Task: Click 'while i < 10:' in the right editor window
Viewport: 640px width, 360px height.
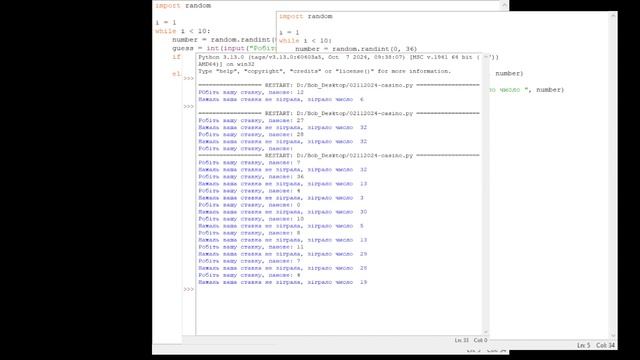Action: click(x=305, y=40)
